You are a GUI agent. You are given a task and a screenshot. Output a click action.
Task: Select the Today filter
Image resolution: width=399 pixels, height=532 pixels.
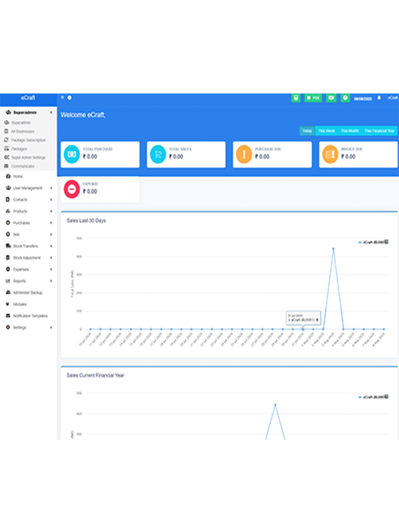(x=307, y=131)
